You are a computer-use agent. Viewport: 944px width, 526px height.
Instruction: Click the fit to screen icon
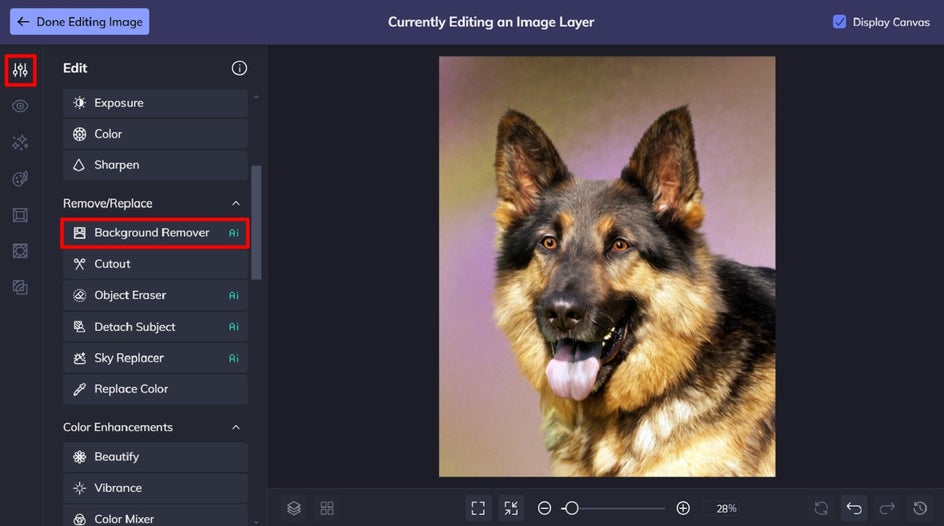click(x=478, y=508)
